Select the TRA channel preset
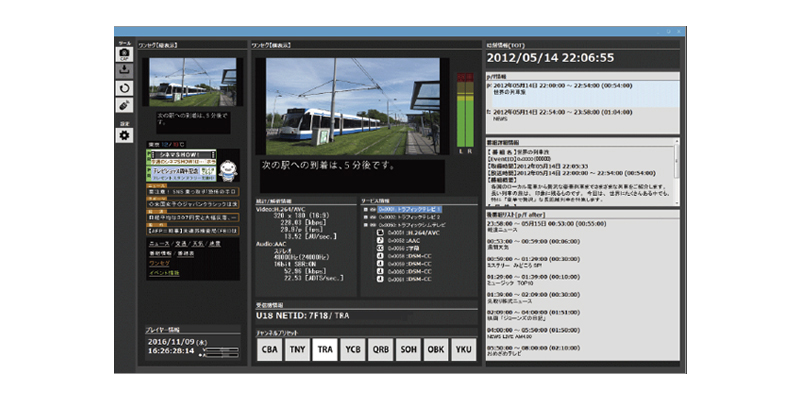 point(325,351)
